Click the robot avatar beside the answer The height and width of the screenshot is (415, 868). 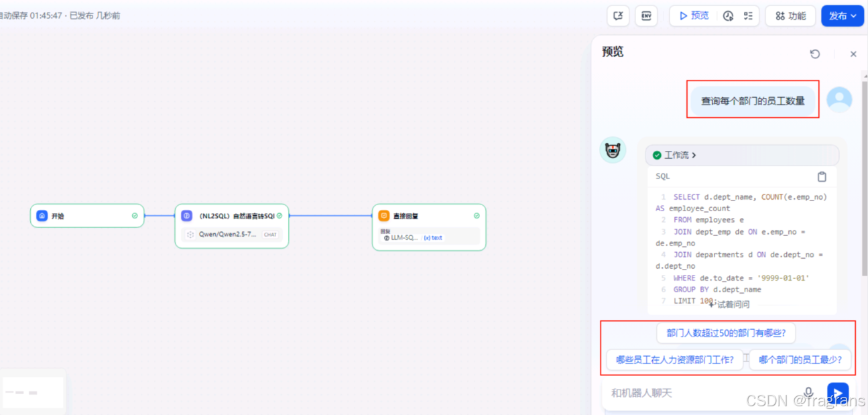tap(613, 150)
